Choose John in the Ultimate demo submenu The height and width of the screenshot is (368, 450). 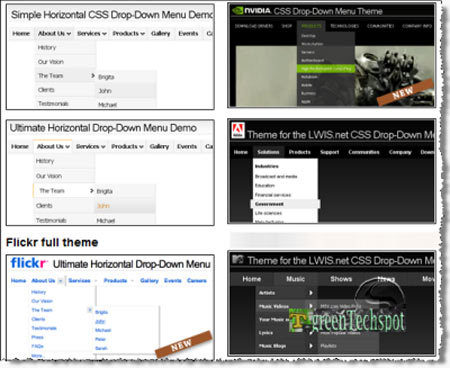103,206
